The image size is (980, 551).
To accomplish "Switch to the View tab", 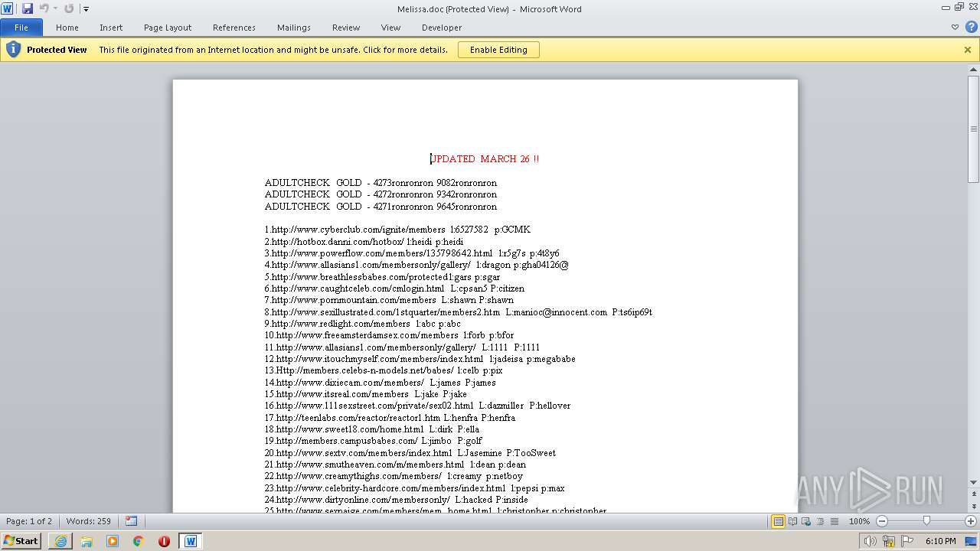I will [390, 28].
